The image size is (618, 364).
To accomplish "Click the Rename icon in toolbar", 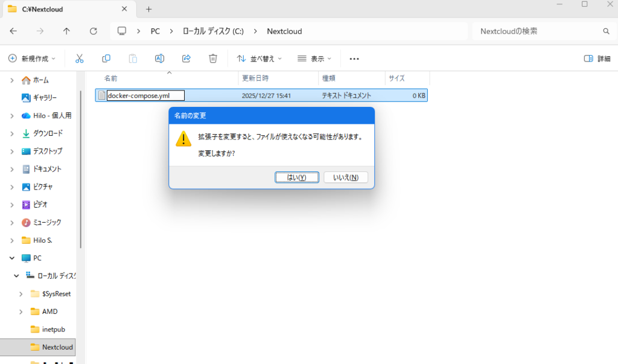I will coord(159,59).
